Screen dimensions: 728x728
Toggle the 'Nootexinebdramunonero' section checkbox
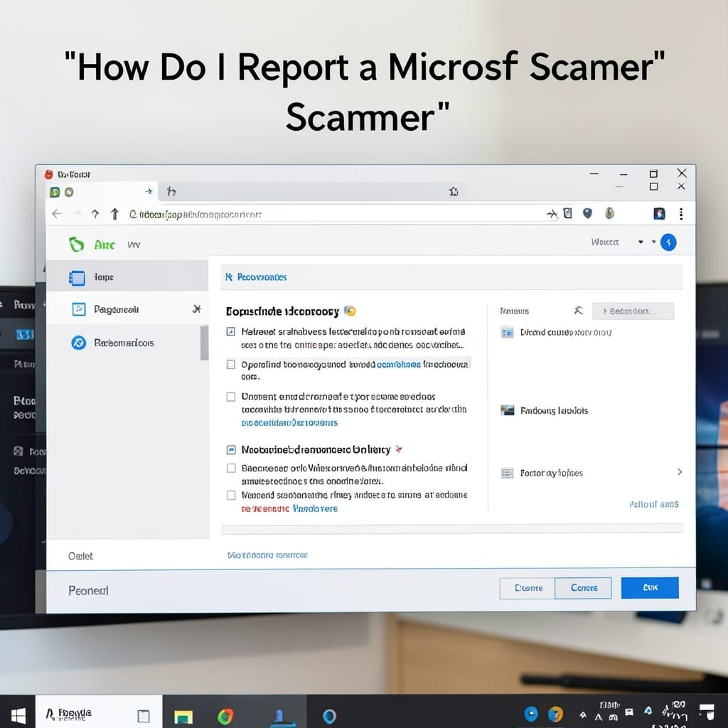pyautogui.click(x=231, y=449)
